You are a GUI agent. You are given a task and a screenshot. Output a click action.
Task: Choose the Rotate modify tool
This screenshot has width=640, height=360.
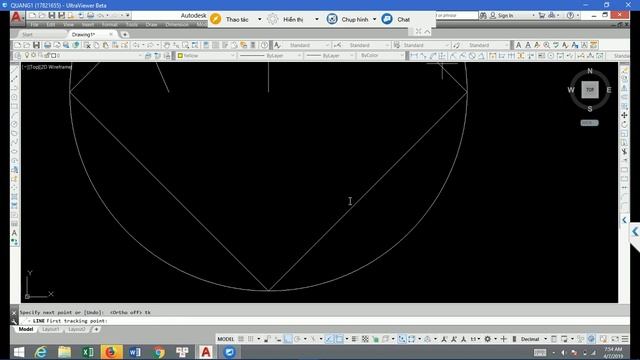624,124
